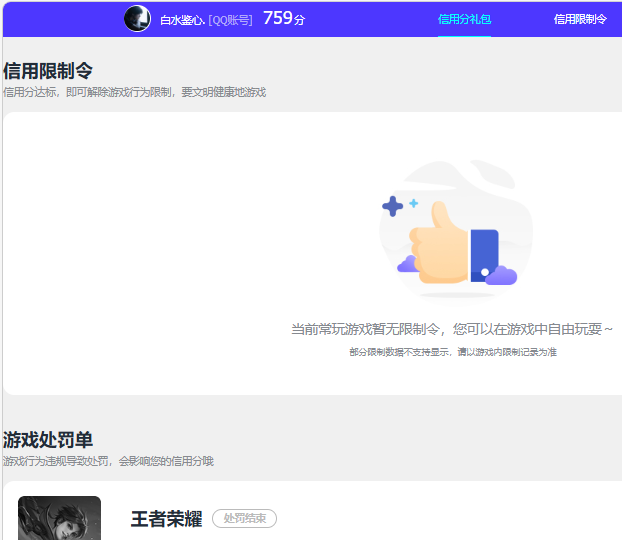Image resolution: width=622 pixels, height=540 pixels.
Task: Click the [QQ账号] label
Action: click(230, 20)
